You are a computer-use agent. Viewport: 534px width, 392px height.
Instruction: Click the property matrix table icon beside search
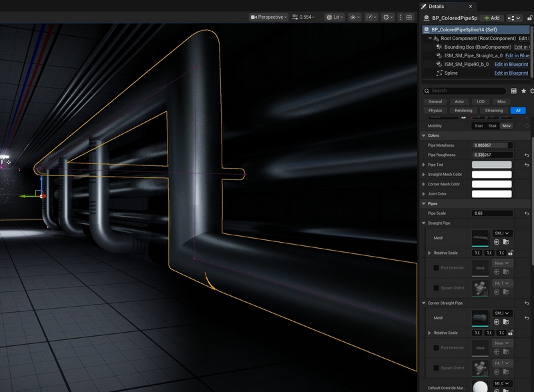coord(513,91)
